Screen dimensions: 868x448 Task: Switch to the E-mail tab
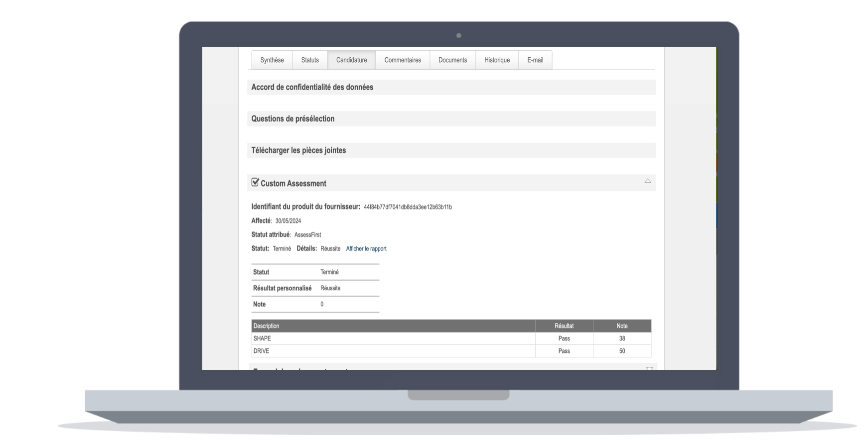click(535, 60)
